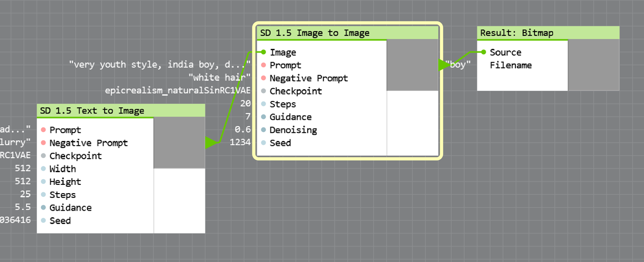Click the gray preview thumbnail in Text to Image node
The image size is (644, 262).
[179, 143]
